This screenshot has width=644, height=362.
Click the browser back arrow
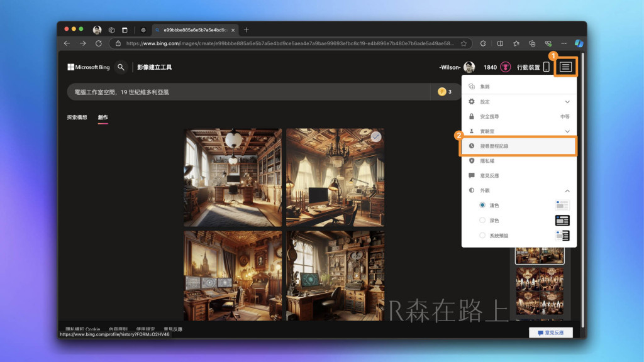[x=67, y=43]
